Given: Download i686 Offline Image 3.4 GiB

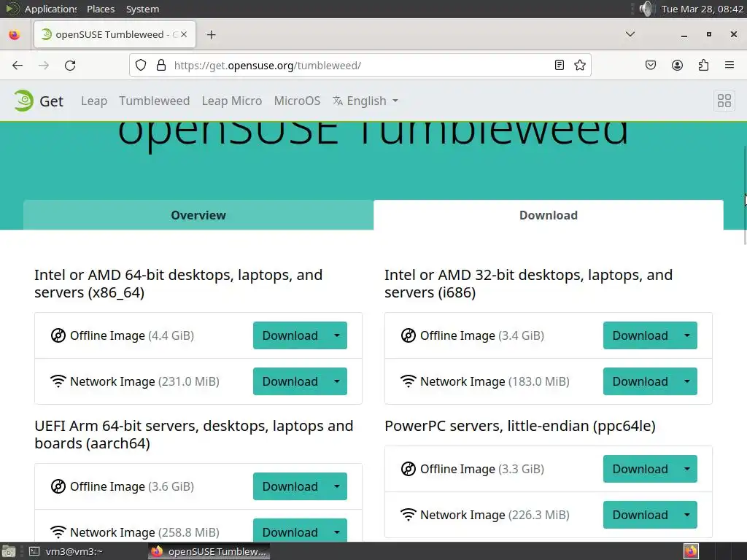Looking at the screenshot, I should click(x=640, y=335).
